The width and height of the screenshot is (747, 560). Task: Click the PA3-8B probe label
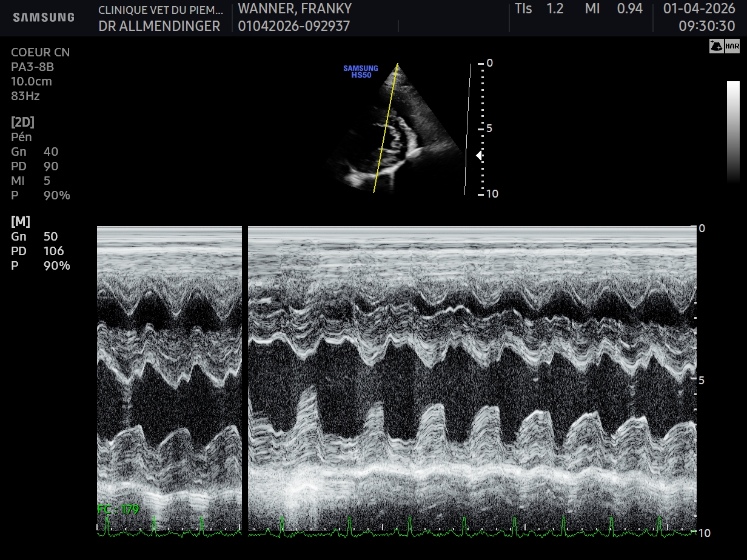coord(33,67)
